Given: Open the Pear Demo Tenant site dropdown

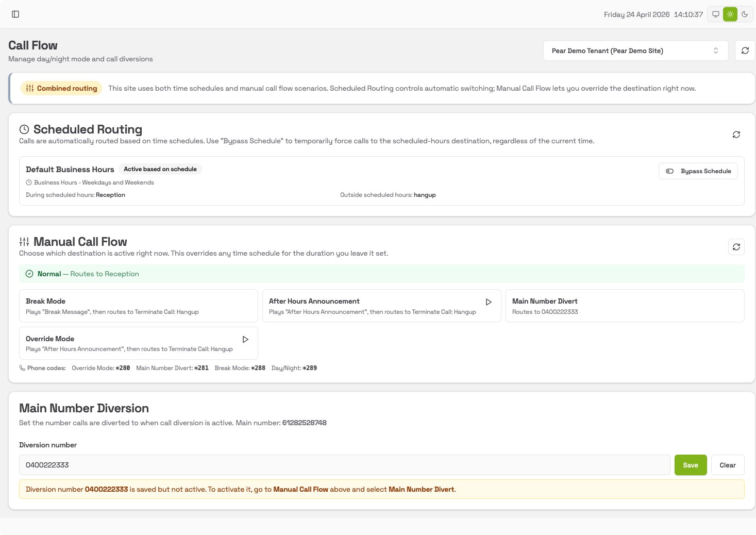Looking at the screenshot, I should 635,51.
